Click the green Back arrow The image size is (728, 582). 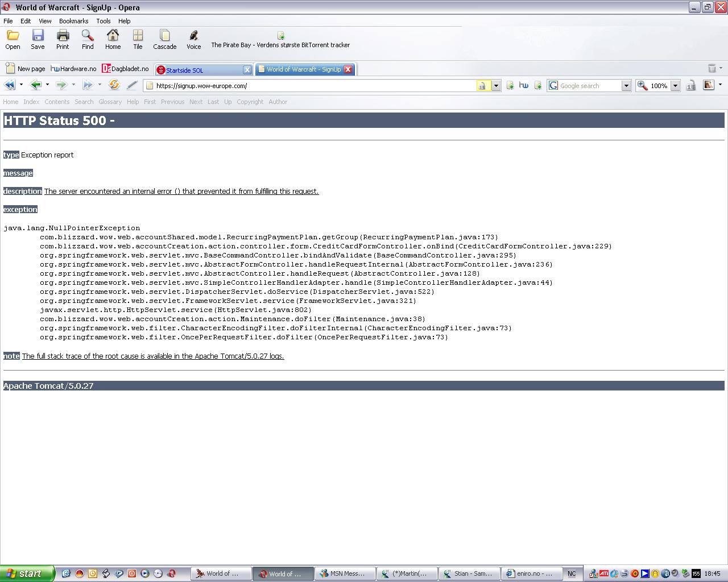tap(35, 85)
